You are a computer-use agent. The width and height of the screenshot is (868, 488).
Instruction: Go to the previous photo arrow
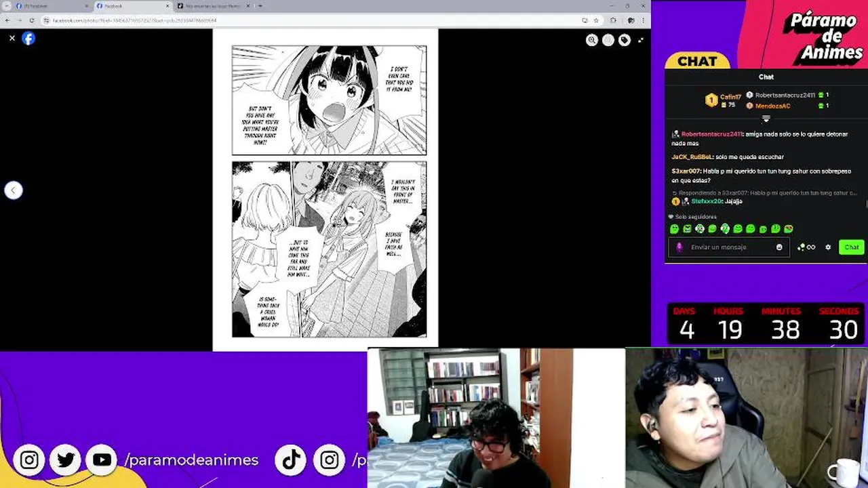(x=13, y=190)
